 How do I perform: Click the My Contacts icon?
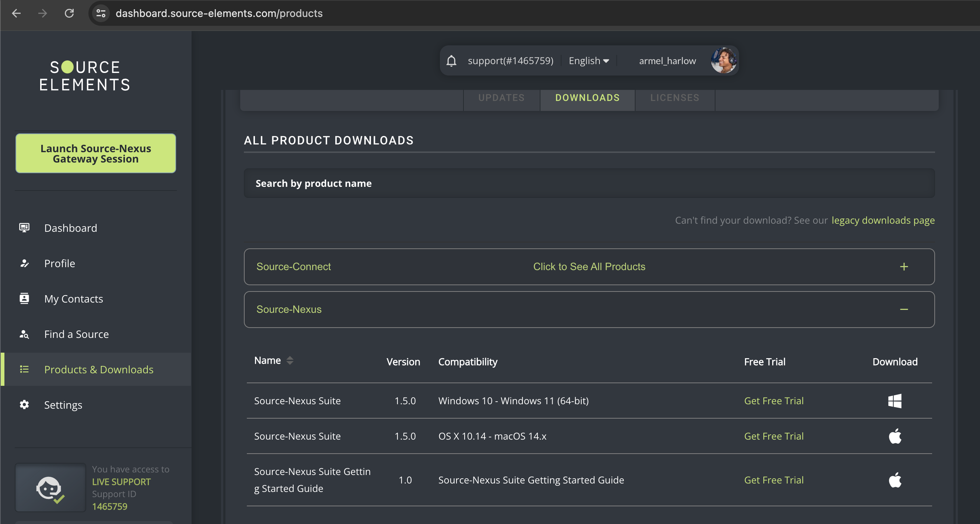click(24, 298)
